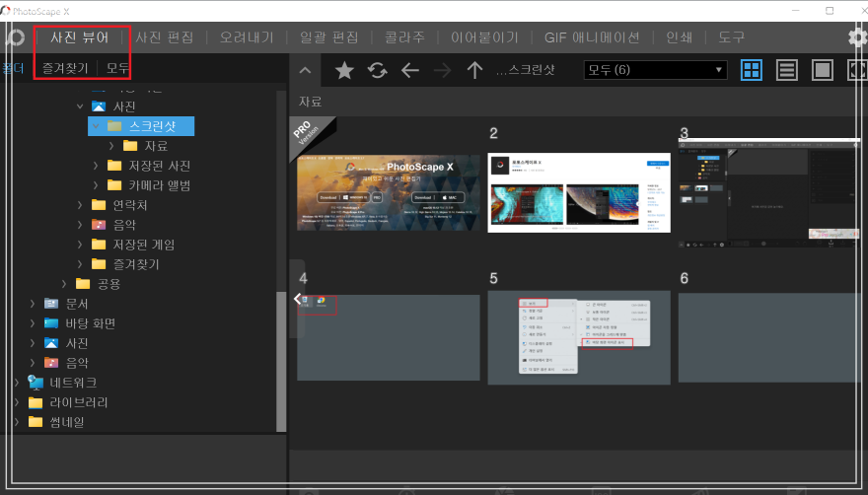Viewport: 868px width, 495px height.
Task: Switch to the 즐겨찾기 sidebar tab
Action: [x=65, y=68]
